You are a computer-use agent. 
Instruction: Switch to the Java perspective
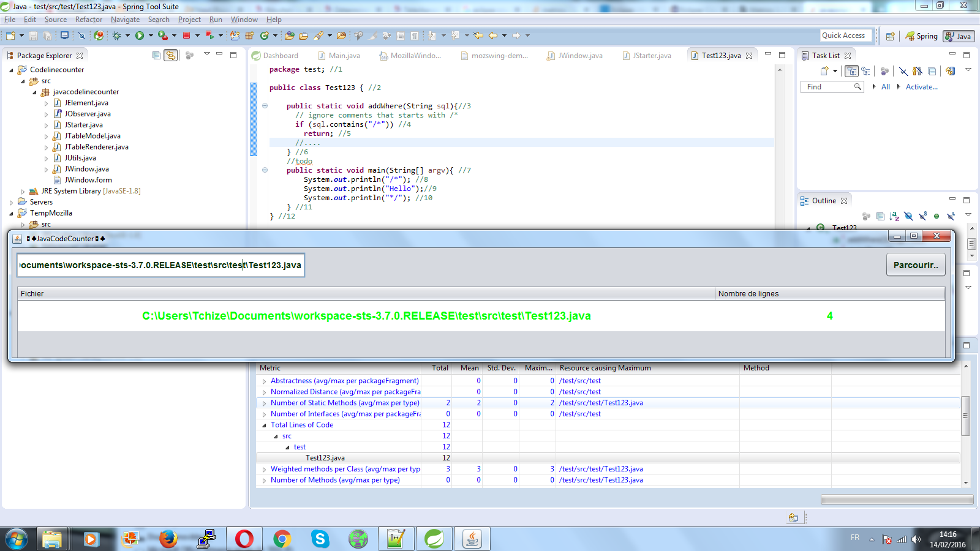[959, 36]
